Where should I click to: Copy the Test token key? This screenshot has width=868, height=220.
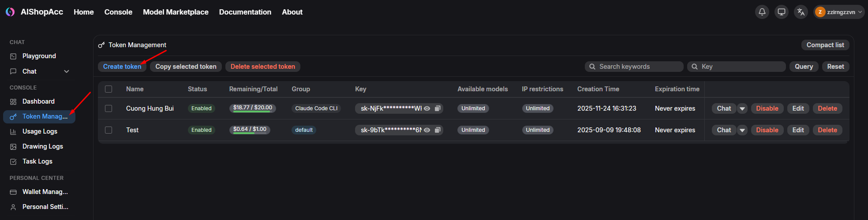point(438,130)
